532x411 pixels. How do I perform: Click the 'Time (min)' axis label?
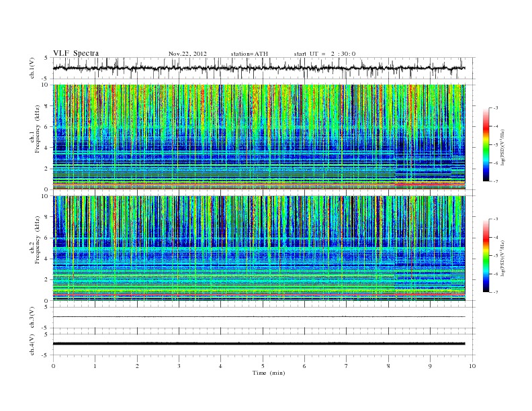coord(269,373)
